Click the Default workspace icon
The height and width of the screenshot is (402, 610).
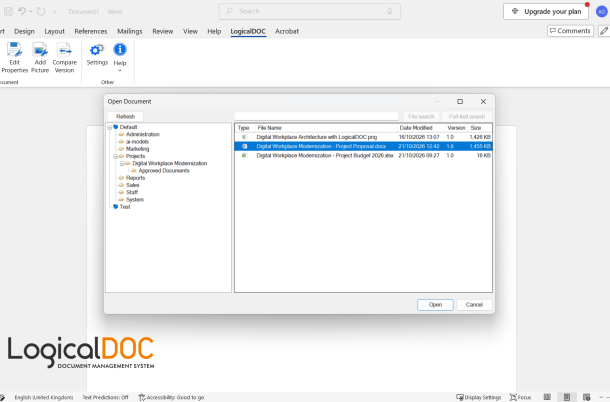click(116, 127)
